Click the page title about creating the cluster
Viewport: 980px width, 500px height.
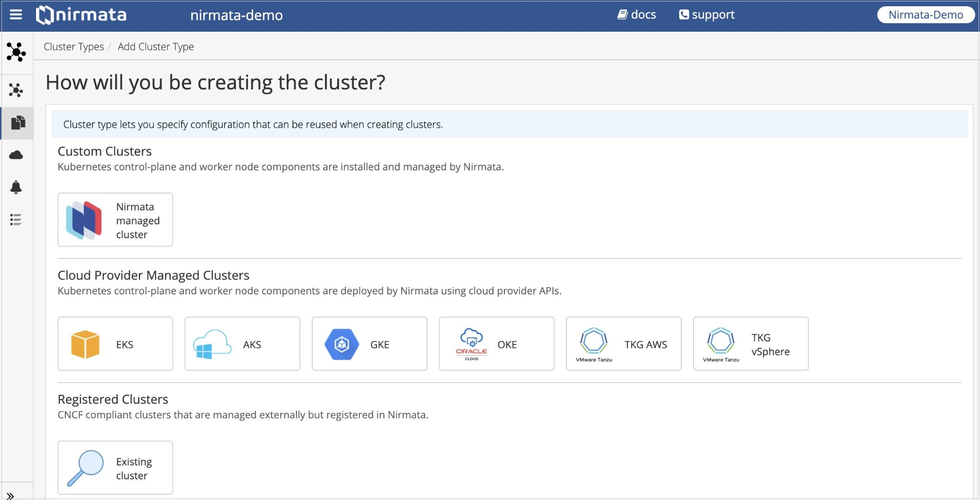(216, 83)
